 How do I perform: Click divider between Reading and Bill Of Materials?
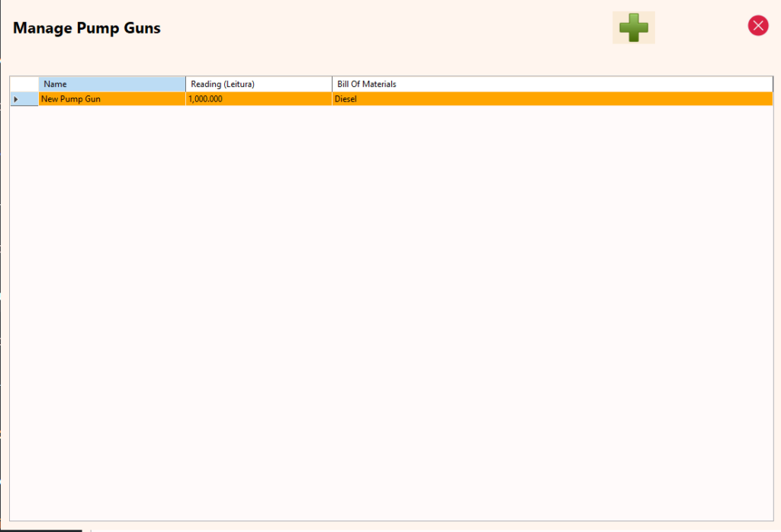pyautogui.click(x=333, y=84)
